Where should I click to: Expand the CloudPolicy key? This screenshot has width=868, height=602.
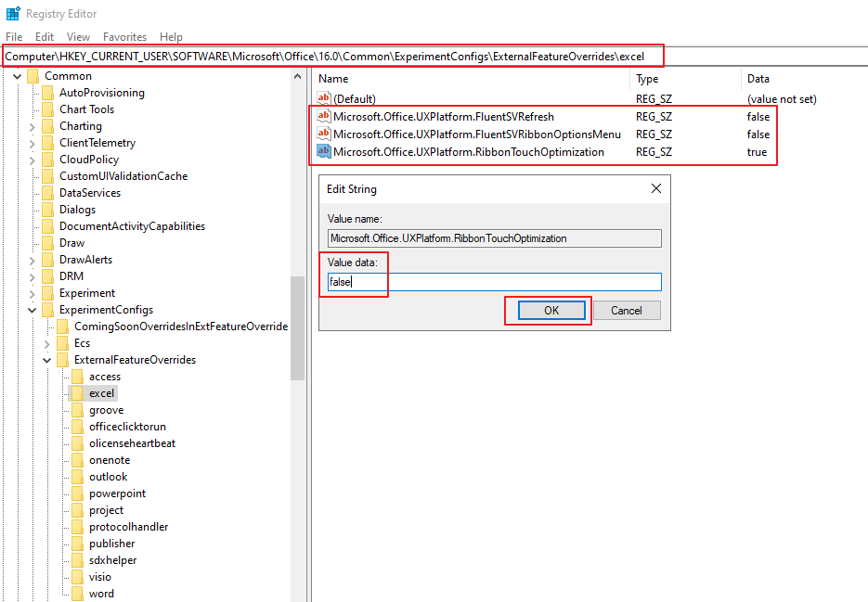(x=32, y=160)
